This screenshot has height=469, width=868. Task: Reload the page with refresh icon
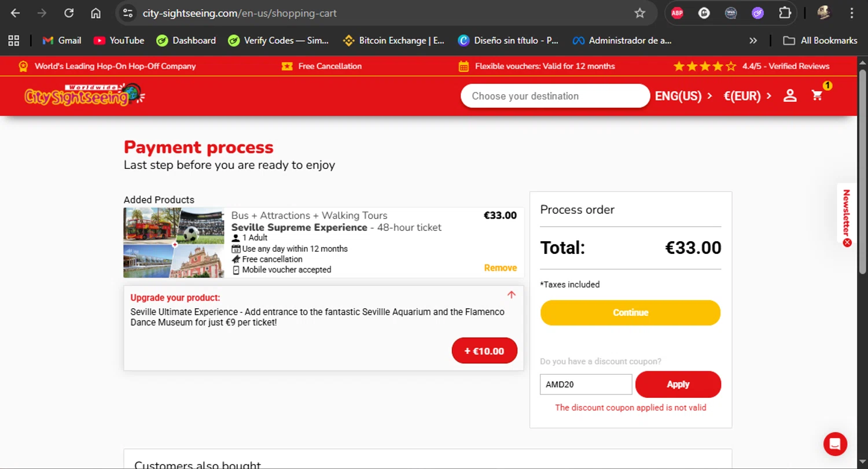69,13
